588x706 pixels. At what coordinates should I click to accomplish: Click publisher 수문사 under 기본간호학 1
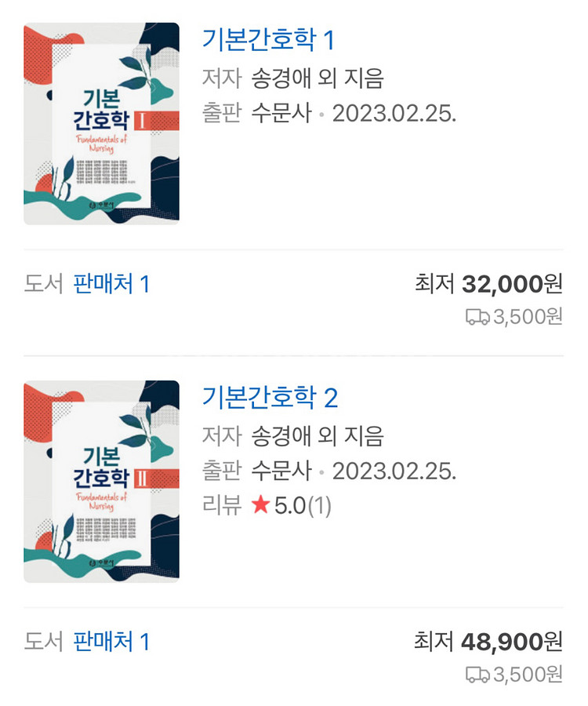[x=281, y=113]
